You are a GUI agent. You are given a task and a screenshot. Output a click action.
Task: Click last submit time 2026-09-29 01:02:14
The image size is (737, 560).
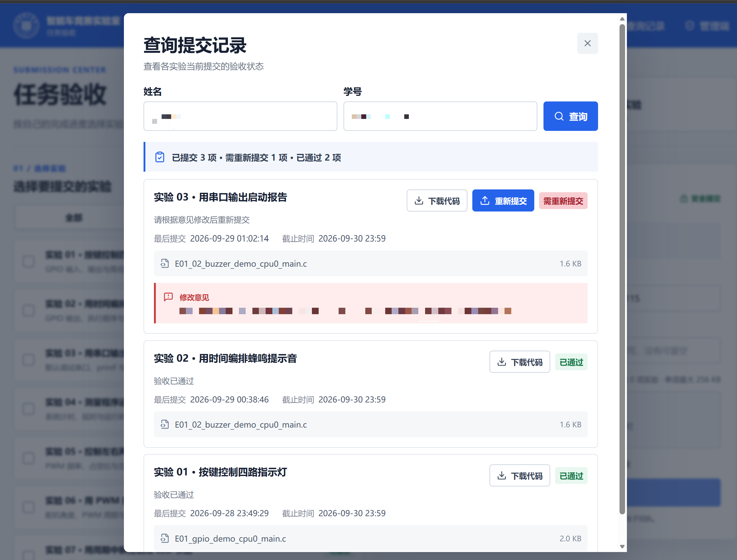coord(229,239)
